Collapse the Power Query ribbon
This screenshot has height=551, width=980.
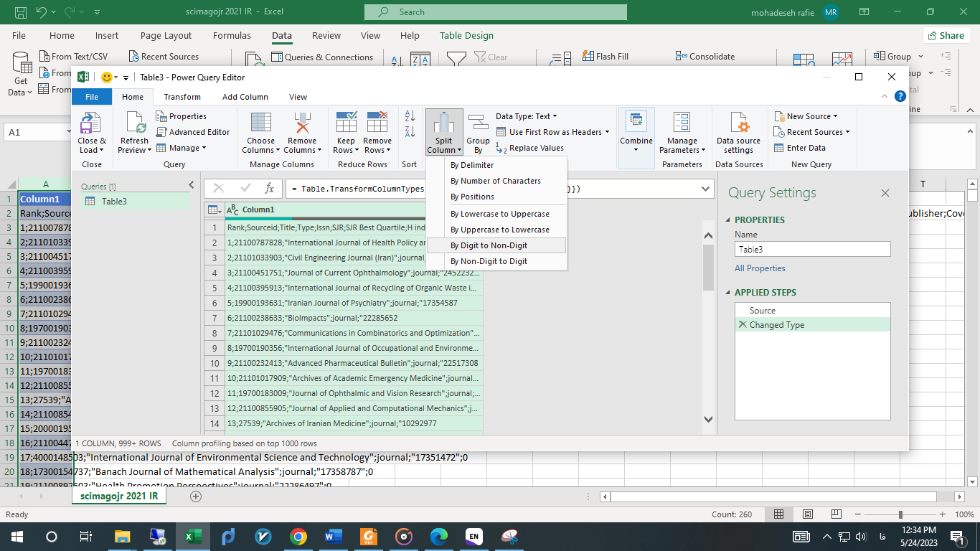click(885, 96)
